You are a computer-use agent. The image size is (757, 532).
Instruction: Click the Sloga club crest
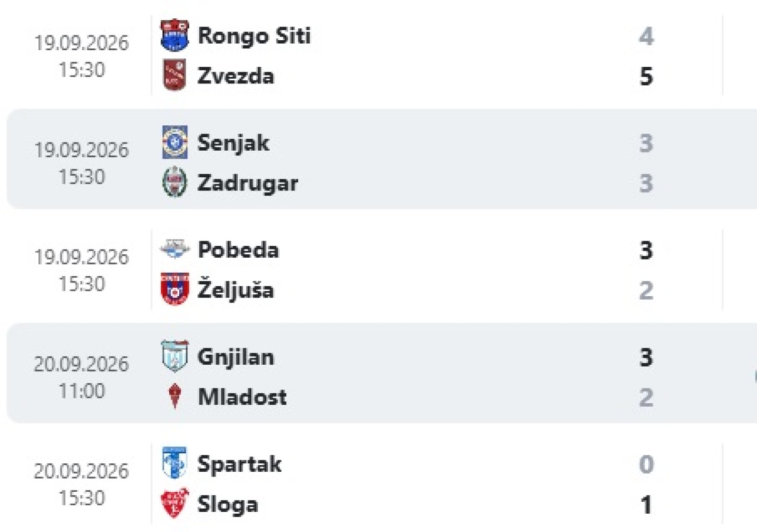point(174,504)
